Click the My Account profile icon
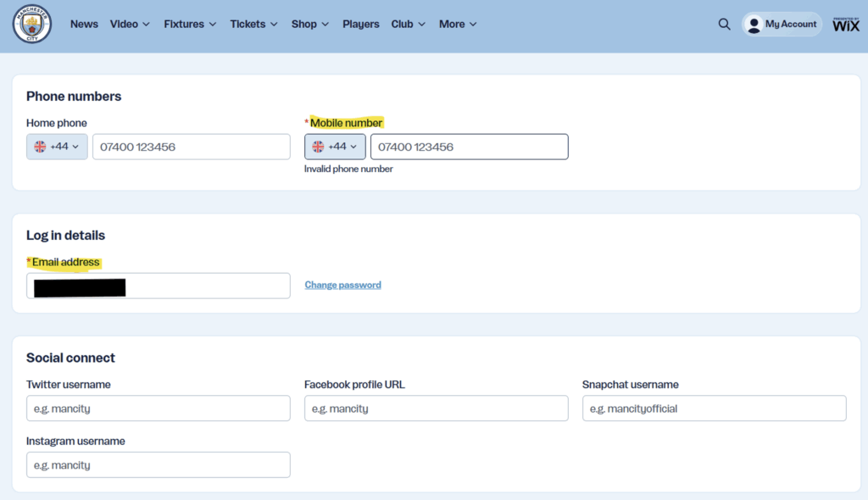The height and width of the screenshot is (500, 868). [754, 25]
